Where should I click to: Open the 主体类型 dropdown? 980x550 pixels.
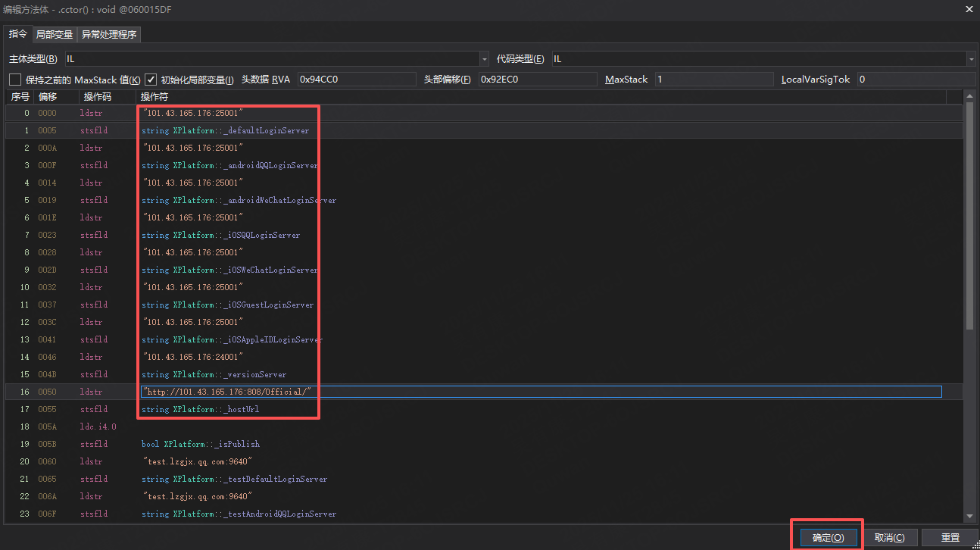point(484,59)
